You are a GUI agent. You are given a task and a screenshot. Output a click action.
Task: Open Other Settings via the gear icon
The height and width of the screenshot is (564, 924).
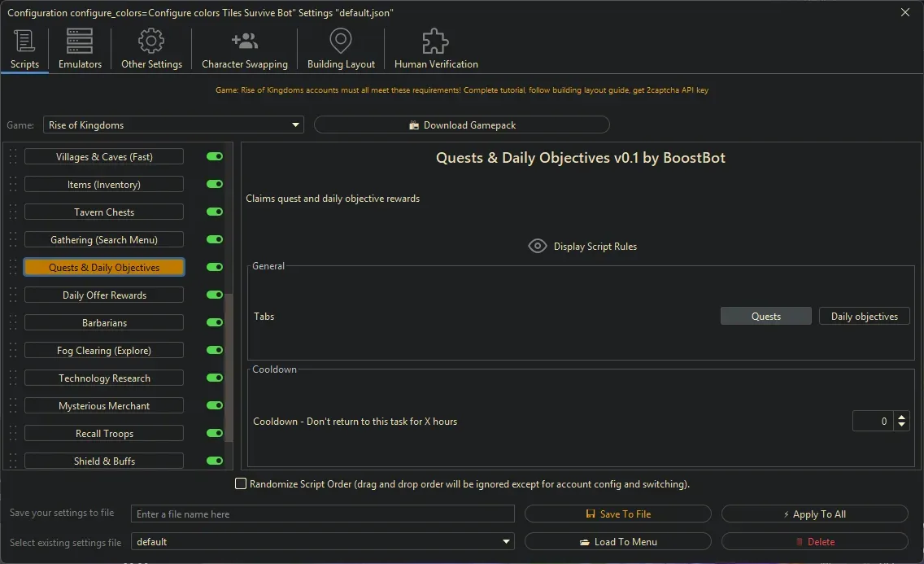click(x=150, y=40)
